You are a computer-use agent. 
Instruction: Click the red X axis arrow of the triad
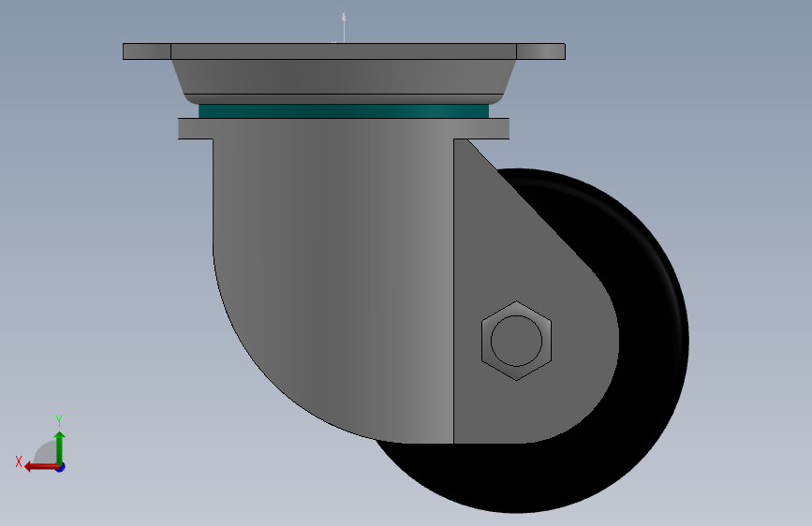point(41,467)
